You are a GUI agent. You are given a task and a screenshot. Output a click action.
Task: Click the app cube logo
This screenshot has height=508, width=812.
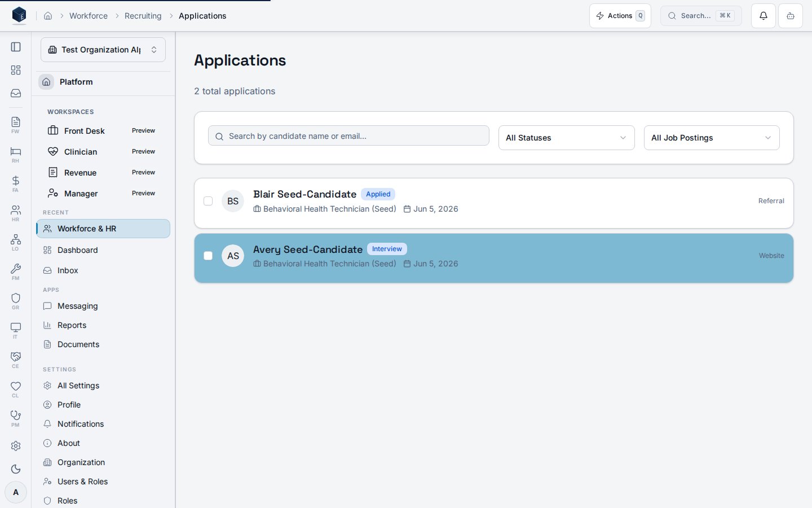click(x=19, y=15)
